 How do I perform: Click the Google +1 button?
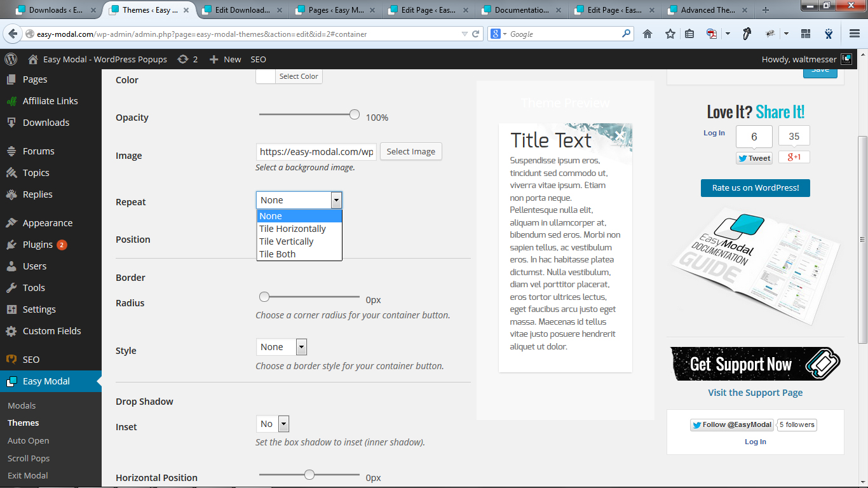pyautogui.click(x=794, y=157)
